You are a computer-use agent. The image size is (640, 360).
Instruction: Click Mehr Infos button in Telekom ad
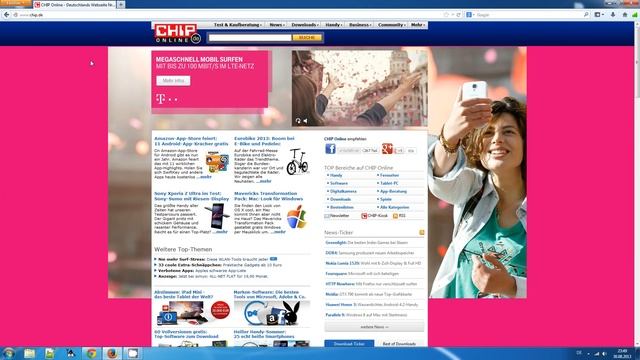[173, 80]
